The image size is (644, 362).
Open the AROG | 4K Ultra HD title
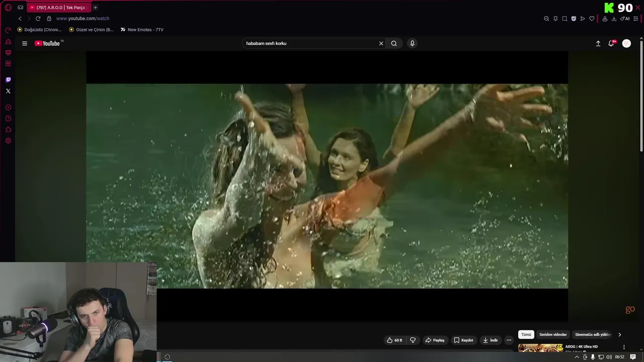tap(581, 346)
